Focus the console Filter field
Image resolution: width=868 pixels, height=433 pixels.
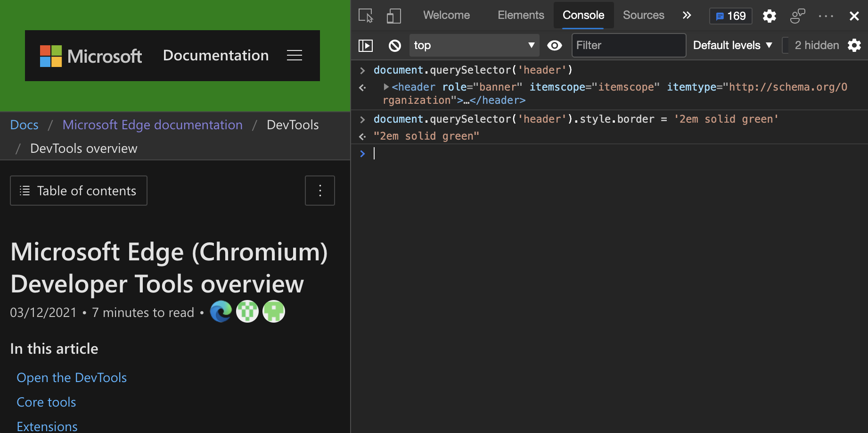[x=629, y=45]
